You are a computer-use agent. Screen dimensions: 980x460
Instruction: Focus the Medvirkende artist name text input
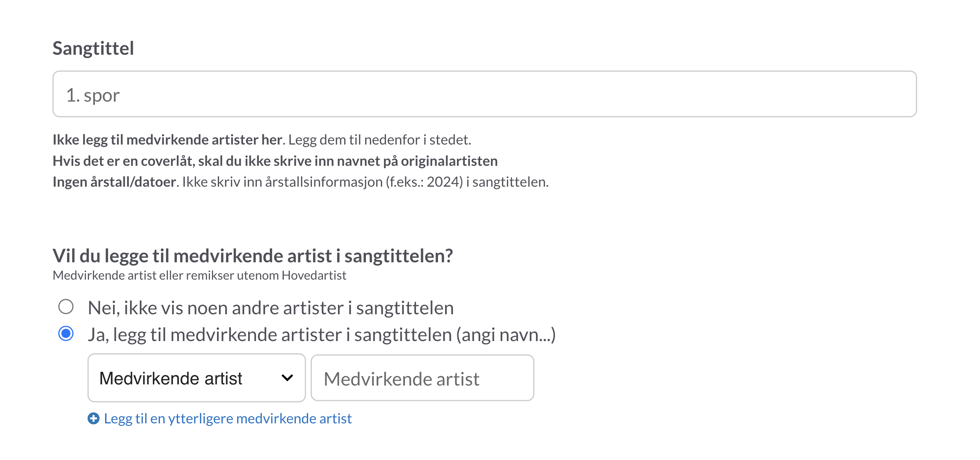(x=422, y=378)
